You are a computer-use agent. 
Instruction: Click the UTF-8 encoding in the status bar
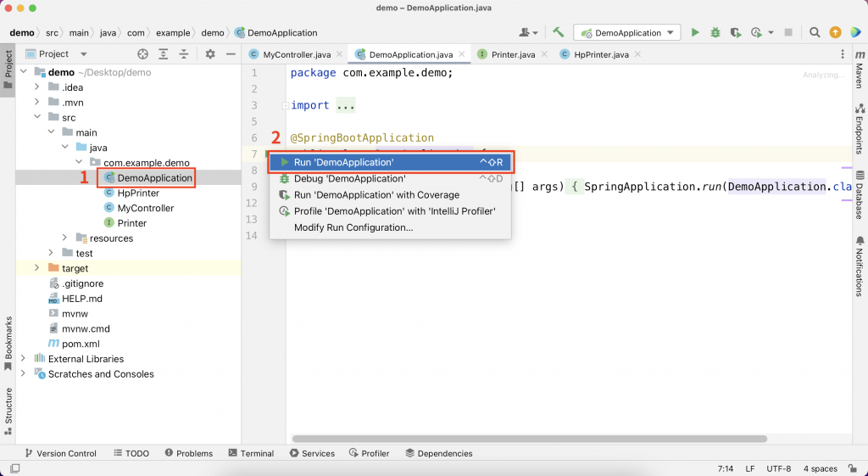point(778,469)
